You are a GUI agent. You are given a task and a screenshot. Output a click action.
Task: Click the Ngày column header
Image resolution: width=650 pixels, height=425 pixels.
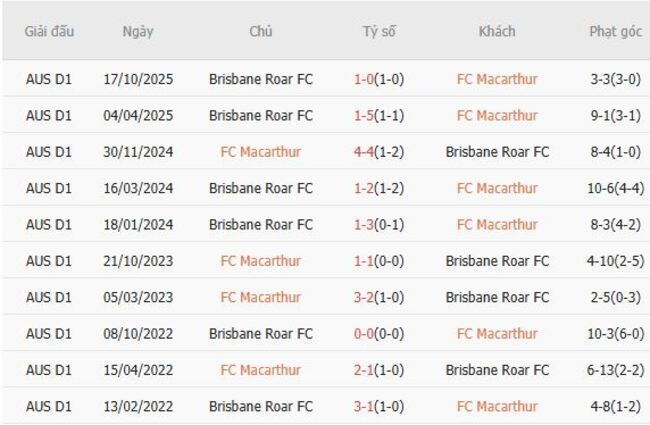pos(138,31)
